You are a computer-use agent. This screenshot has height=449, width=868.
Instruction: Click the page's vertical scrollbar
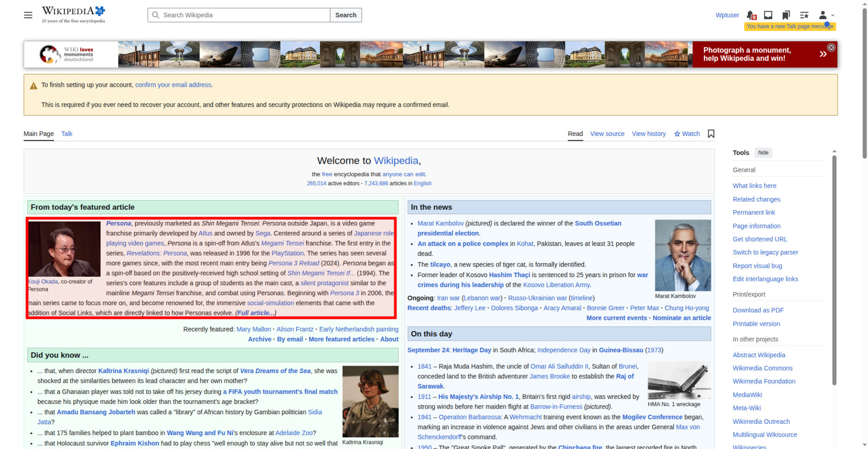[864, 83]
